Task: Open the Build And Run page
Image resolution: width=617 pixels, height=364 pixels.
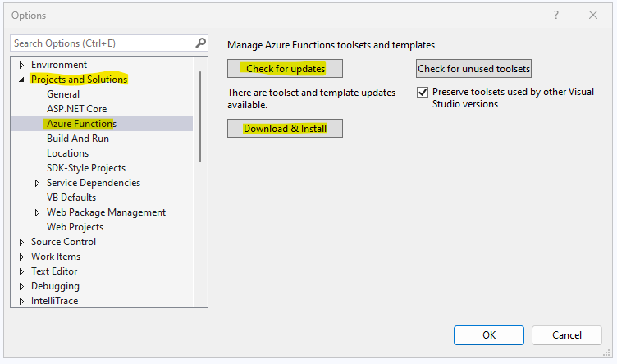Action: [x=78, y=139]
